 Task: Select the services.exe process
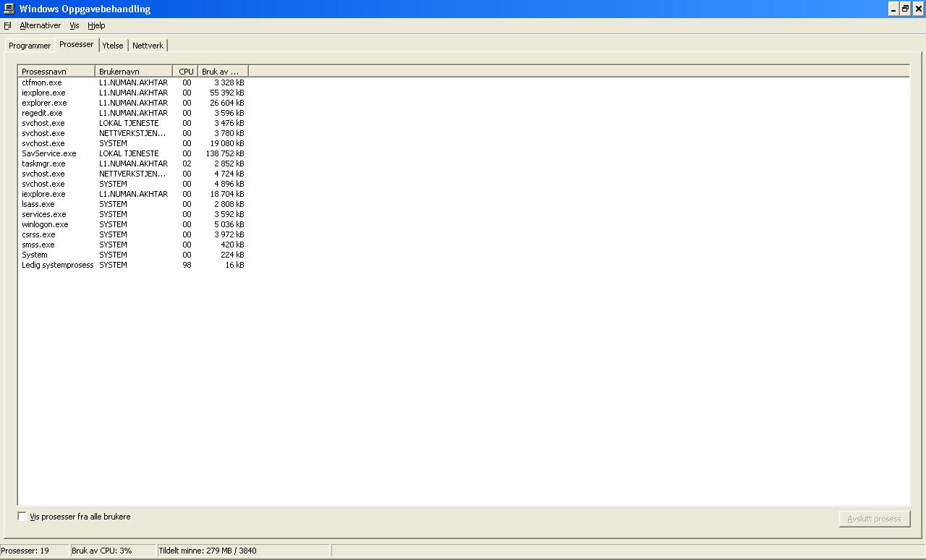click(133, 214)
